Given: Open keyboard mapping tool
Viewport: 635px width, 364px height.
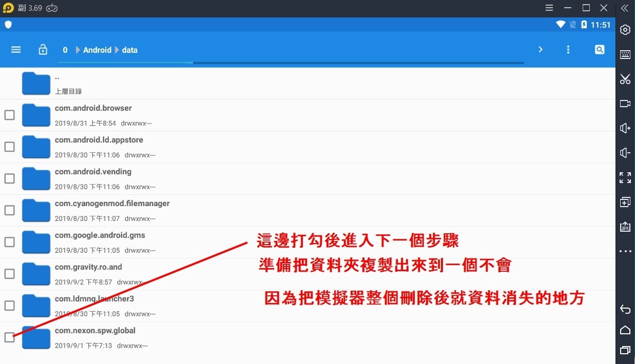Looking at the screenshot, I should coord(625,55).
